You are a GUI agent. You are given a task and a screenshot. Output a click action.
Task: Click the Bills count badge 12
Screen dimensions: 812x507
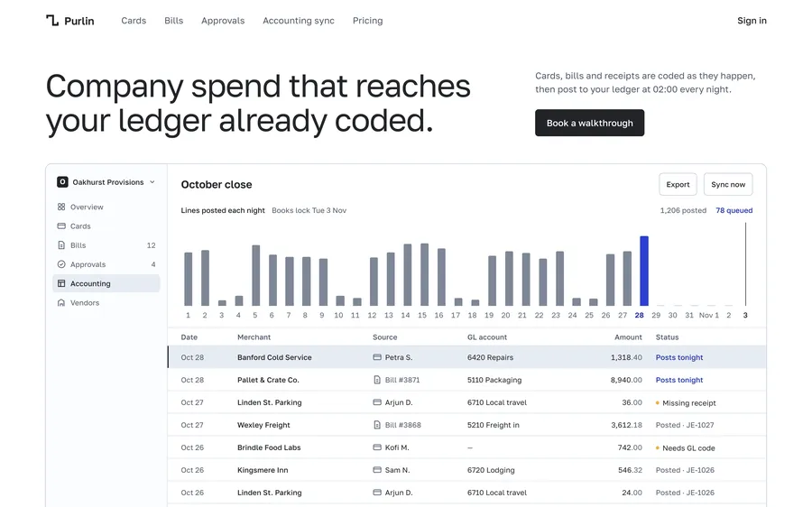[x=152, y=245]
